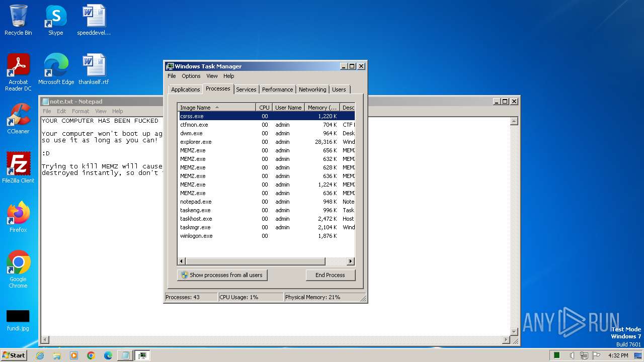This screenshot has width=644, height=362.
Task: Select the winlogon.exe process row
Action: (267, 236)
